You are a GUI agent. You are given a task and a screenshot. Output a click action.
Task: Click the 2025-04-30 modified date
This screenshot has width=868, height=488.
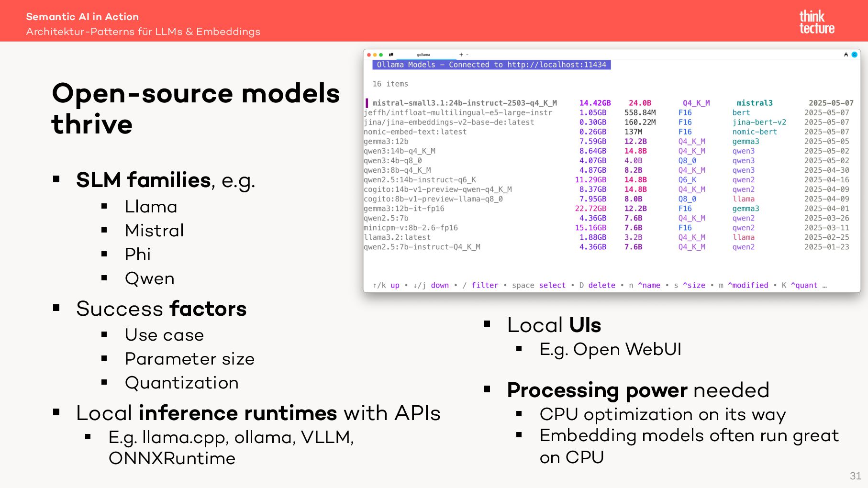pyautogui.click(x=826, y=170)
